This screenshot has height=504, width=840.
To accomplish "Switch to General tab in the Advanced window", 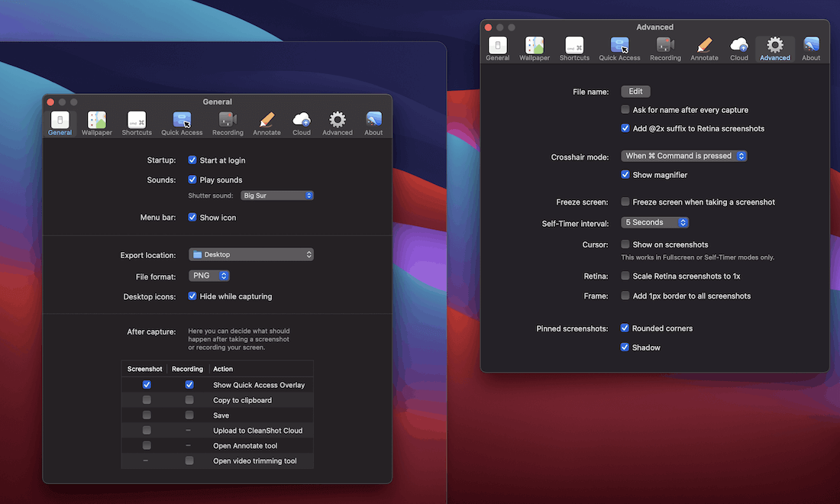I will coord(498,47).
